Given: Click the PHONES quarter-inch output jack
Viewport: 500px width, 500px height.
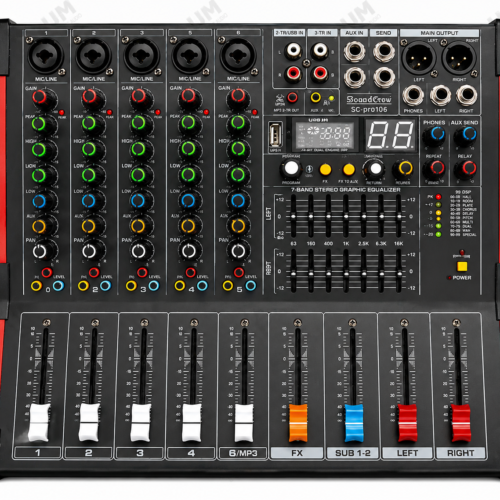Looking at the screenshot, I should pyautogui.click(x=413, y=95).
